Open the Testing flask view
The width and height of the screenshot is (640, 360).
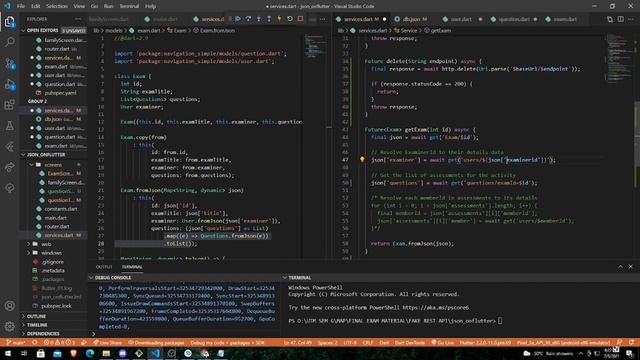coord(9,126)
